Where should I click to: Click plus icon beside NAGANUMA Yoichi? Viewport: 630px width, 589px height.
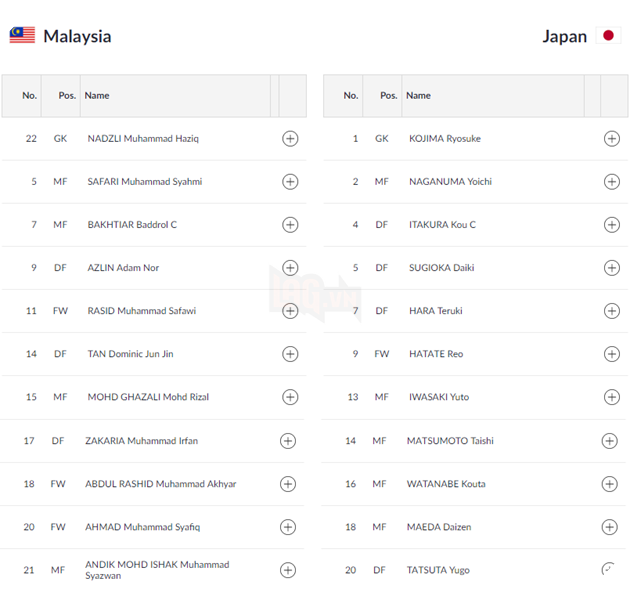click(612, 182)
